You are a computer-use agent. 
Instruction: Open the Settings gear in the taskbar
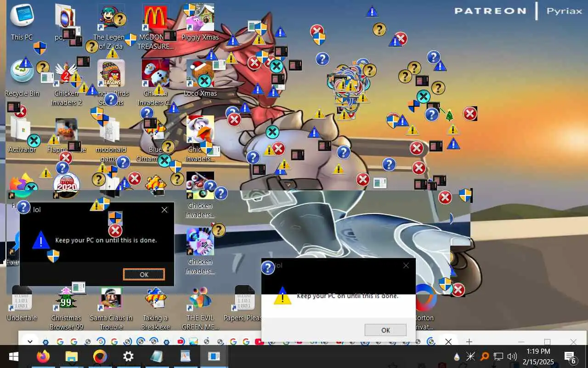coord(128,356)
